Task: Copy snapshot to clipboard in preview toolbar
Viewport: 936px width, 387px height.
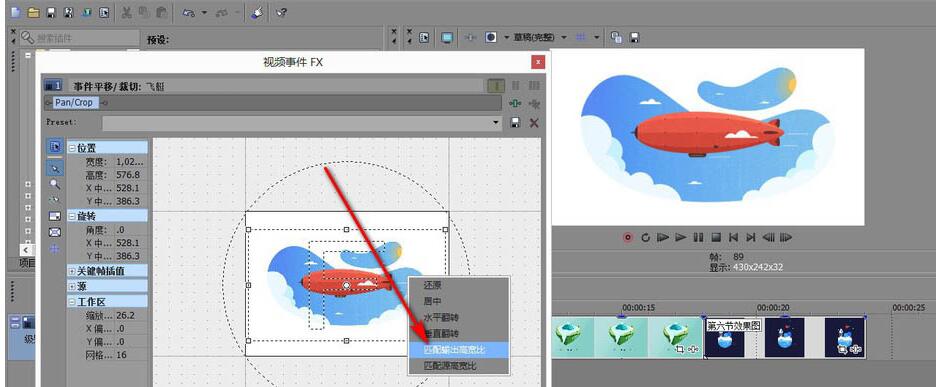Action: [x=617, y=37]
